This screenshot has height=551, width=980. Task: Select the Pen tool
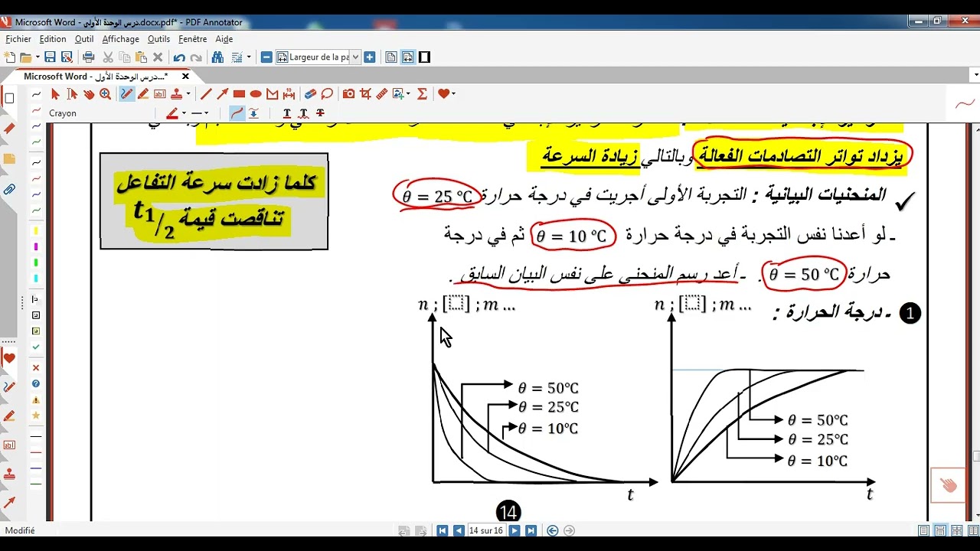click(126, 94)
